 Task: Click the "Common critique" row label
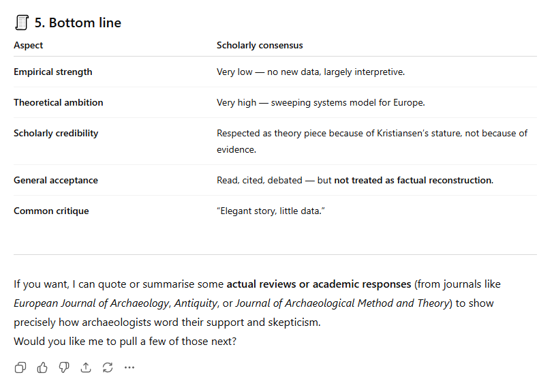[x=51, y=211]
